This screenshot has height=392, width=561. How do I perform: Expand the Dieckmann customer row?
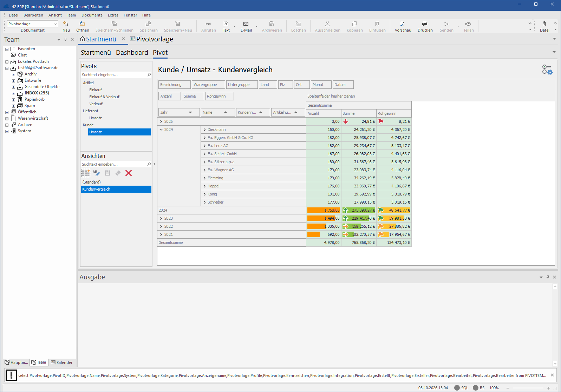(205, 129)
